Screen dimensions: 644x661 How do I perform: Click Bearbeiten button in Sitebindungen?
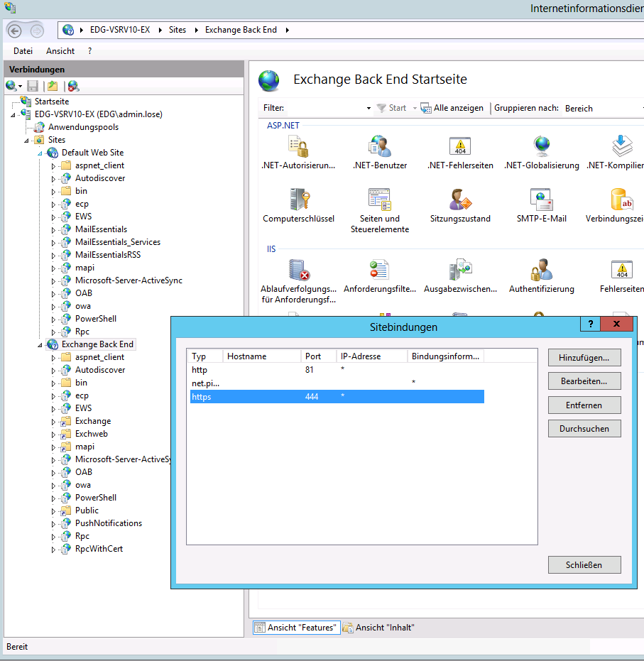pyautogui.click(x=584, y=381)
